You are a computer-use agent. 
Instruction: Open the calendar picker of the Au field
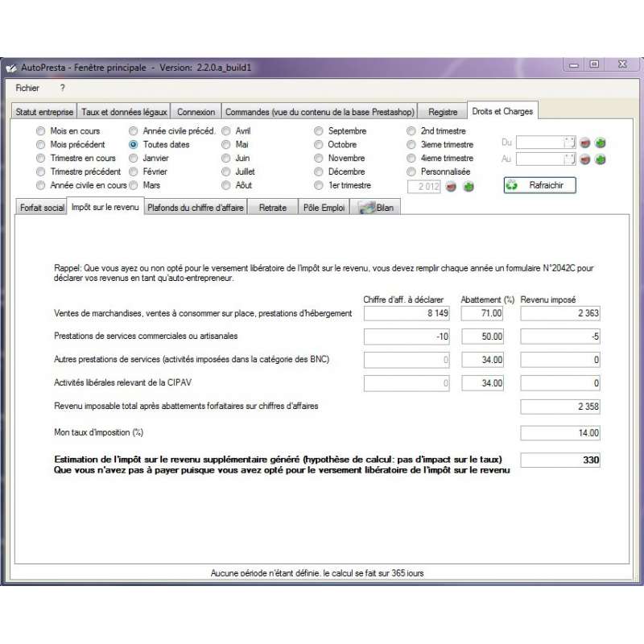point(570,159)
